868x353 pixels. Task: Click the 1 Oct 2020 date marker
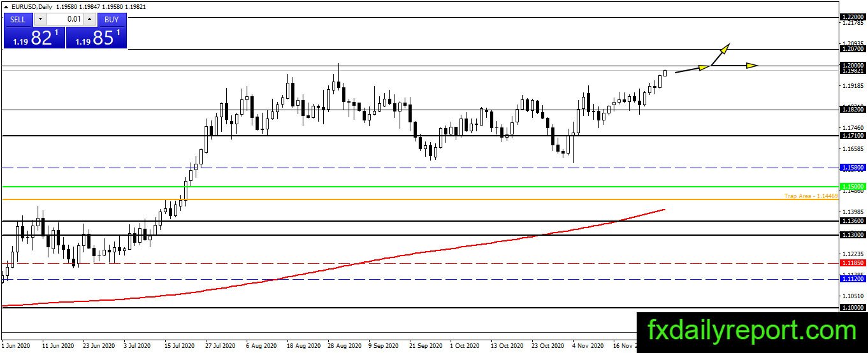pos(464,345)
